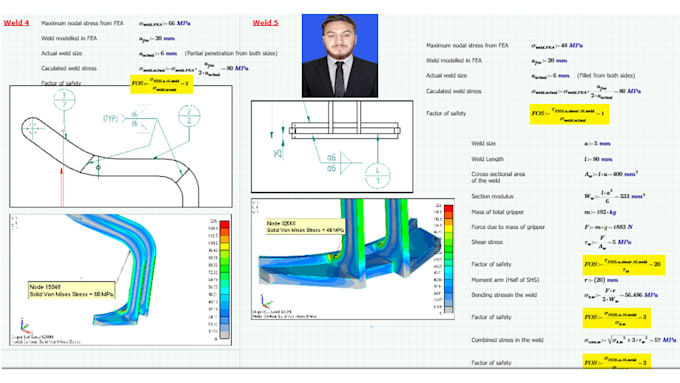This screenshot has width=680, height=383.
Task: Select Weld 4 "Actual weld size" label
Action: (x=62, y=53)
